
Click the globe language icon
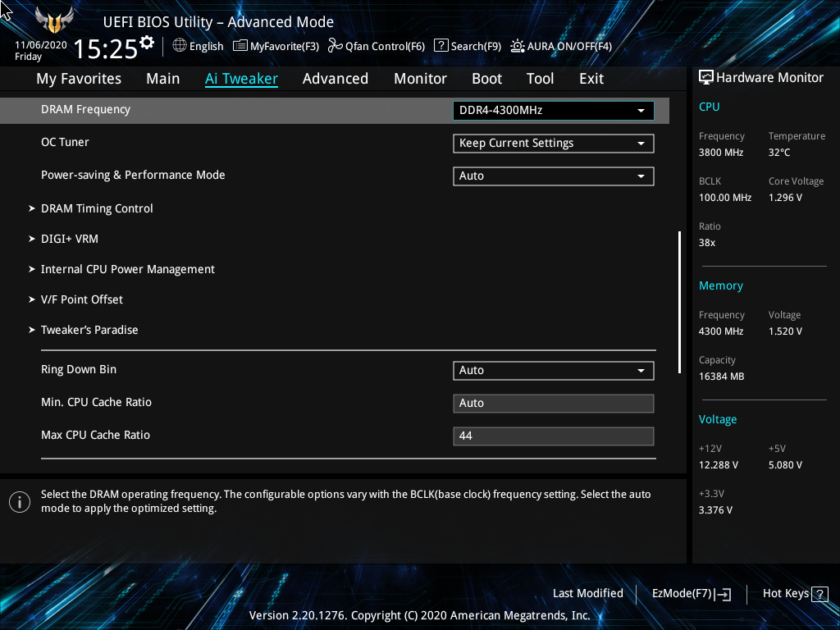pos(180,46)
